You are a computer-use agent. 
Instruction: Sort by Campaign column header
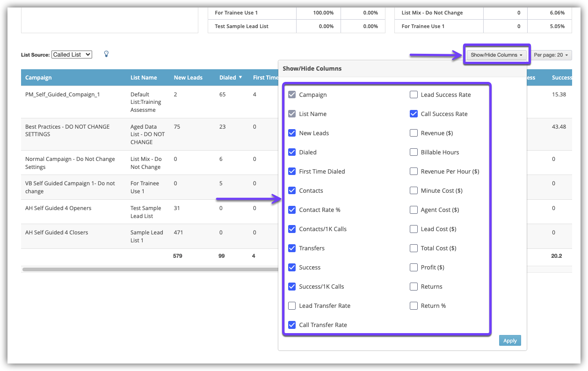38,78
